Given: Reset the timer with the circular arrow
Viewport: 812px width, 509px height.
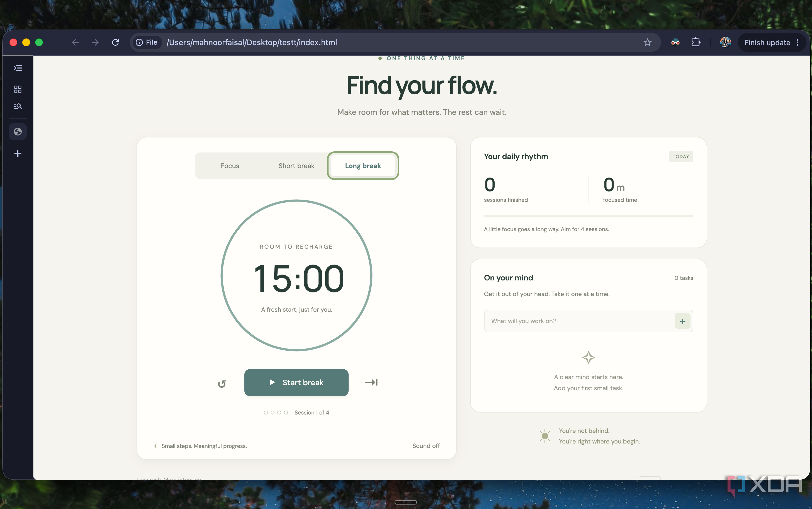Looking at the screenshot, I should (222, 384).
